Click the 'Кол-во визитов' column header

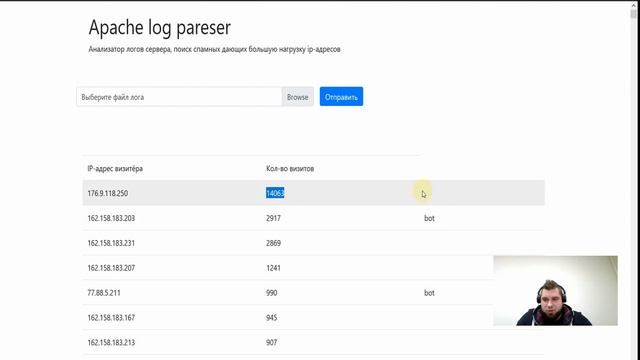click(290, 168)
